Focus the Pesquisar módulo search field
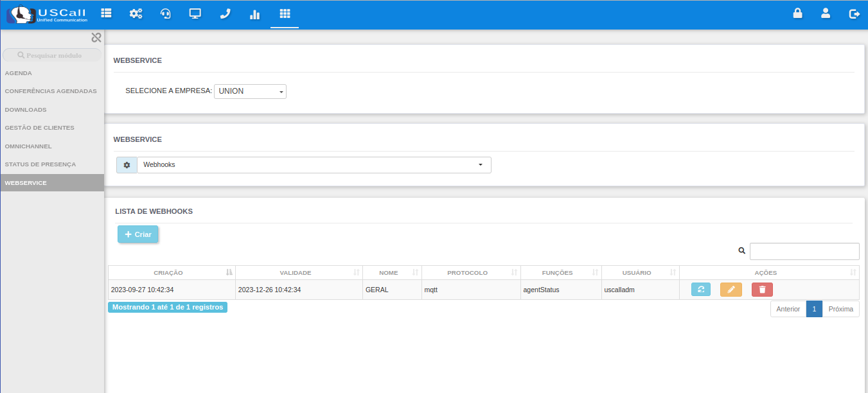Image resolution: width=868 pixels, height=393 pixels. click(52, 55)
